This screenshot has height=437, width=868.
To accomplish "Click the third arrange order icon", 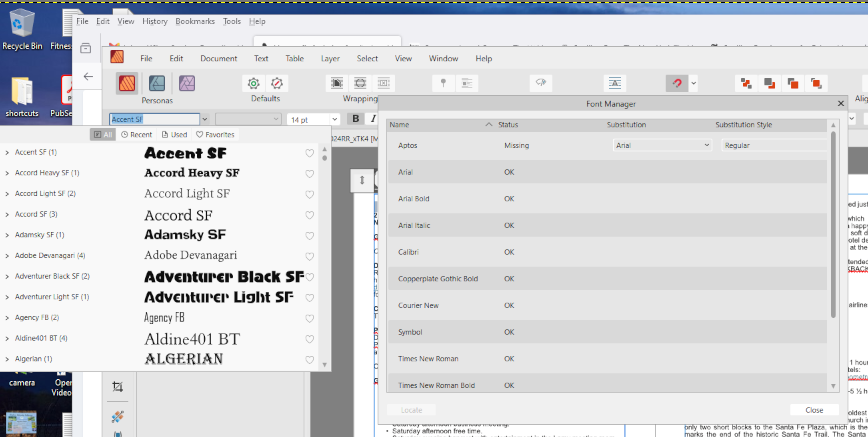I will (792, 83).
